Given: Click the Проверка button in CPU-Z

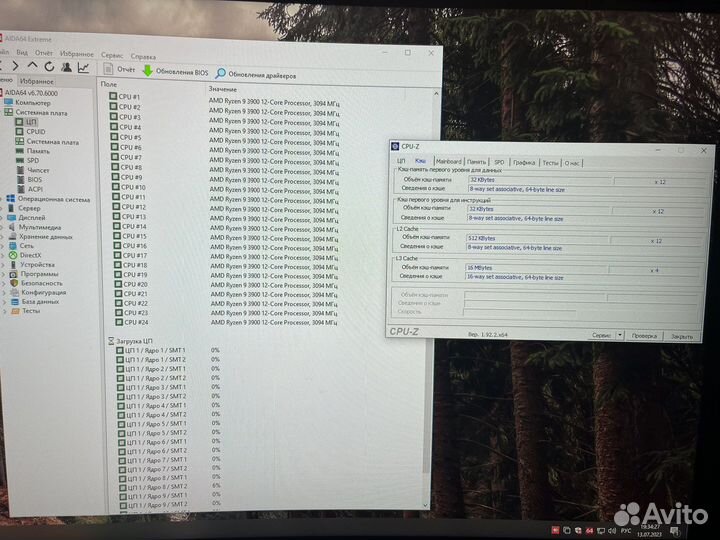Looking at the screenshot, I should [x=644, y=336].
